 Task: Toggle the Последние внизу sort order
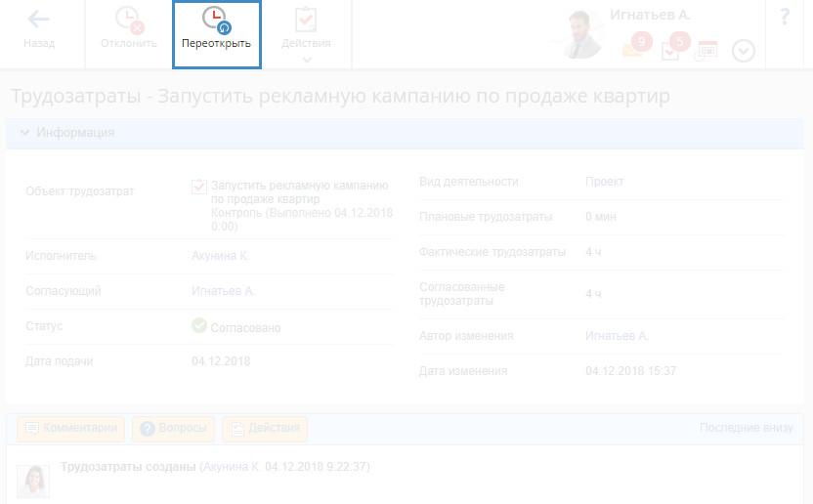coord(747,428)
